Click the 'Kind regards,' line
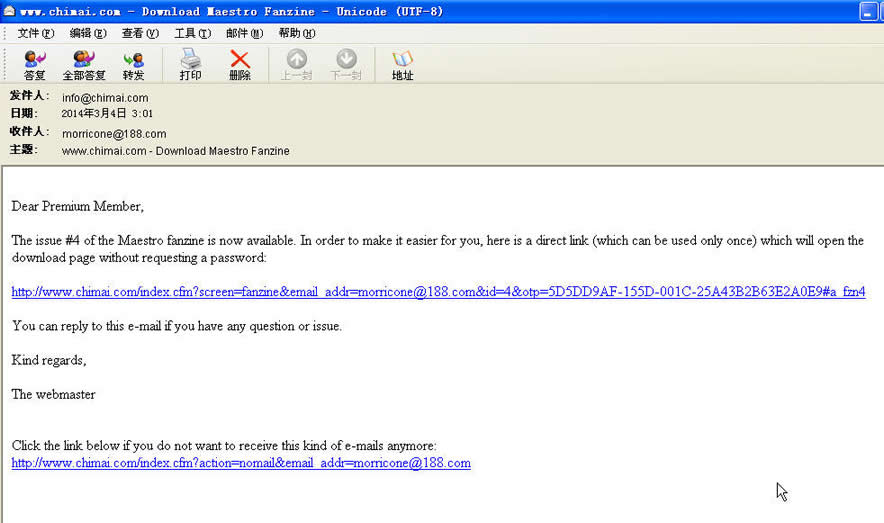This screenshot has width=884, height=523. 49,361
